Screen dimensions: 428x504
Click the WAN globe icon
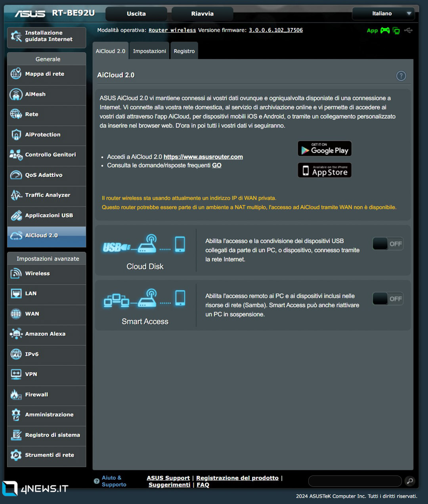pyautogui.click(x=16, y=314)
